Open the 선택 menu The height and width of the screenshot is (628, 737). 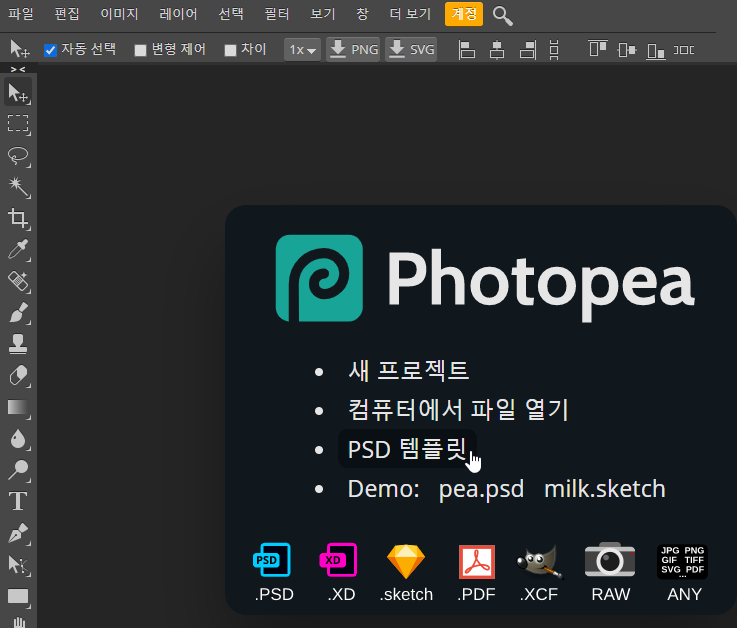(231, 14)
